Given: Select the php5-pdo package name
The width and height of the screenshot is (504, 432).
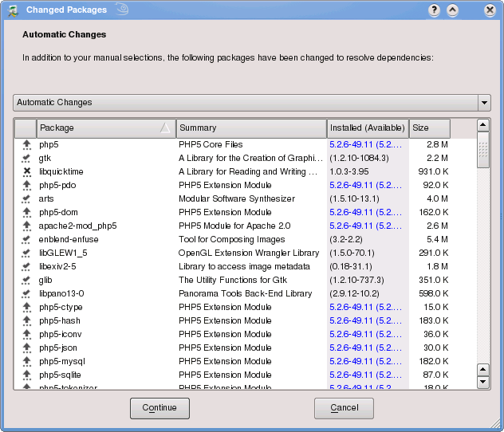Looking at the screenshot, I should click(57, 186).
